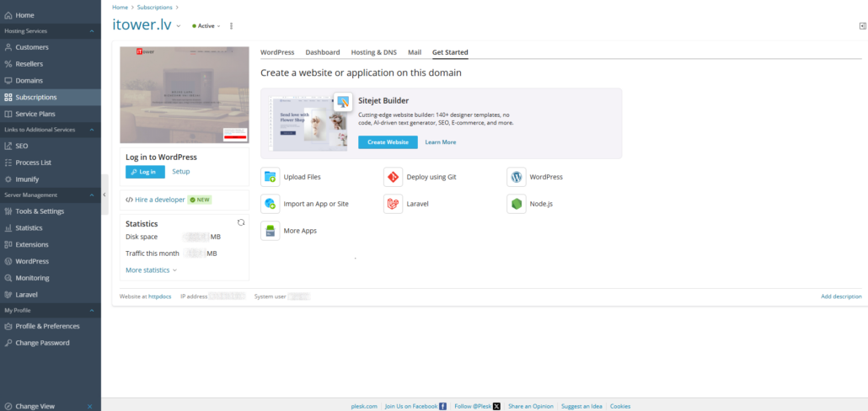Screen dimensions: 868x411
Task: Click the Service Plans icon in sidebar
Action: pyautogui.click(x=8, y=114)
